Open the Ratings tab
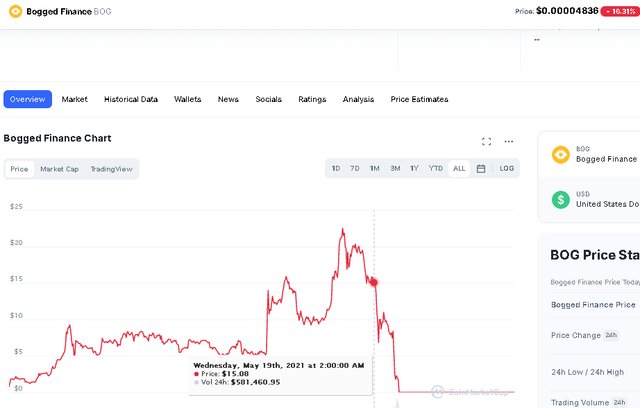Viewport: 640px width, 408px height. pos(312,99)
